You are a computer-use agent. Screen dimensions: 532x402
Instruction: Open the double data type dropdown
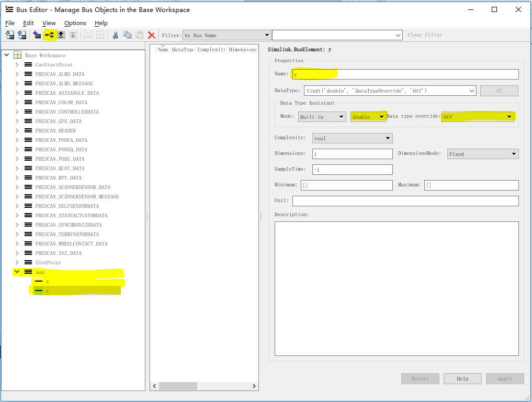pyautogui.click(x=368, y=117)
